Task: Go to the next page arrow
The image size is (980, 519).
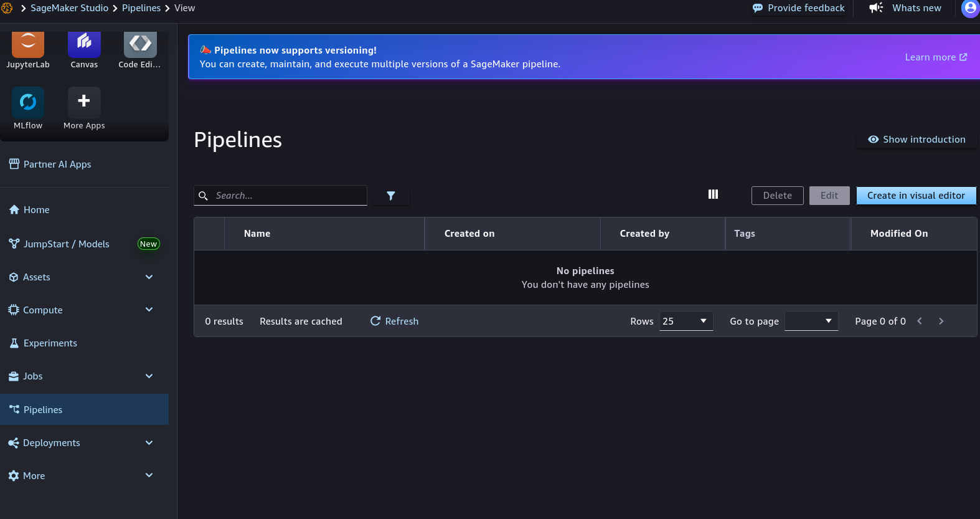Action: [941, 321]
